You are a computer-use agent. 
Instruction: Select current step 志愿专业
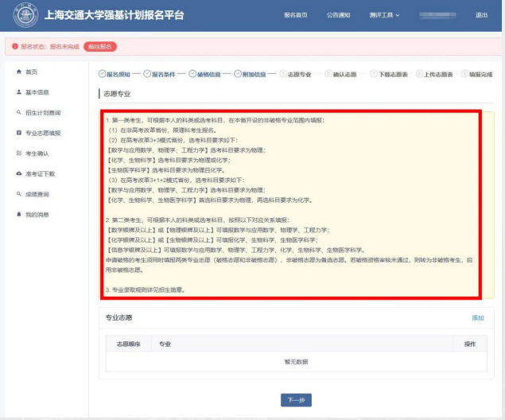(296, 75)
